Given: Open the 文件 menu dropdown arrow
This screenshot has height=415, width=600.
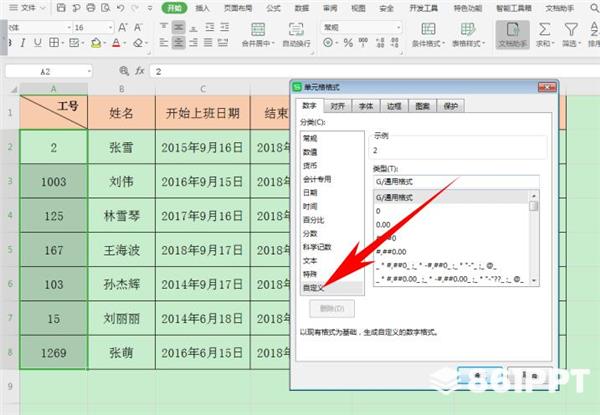Looking at the screenshot, I should [43, 8].
